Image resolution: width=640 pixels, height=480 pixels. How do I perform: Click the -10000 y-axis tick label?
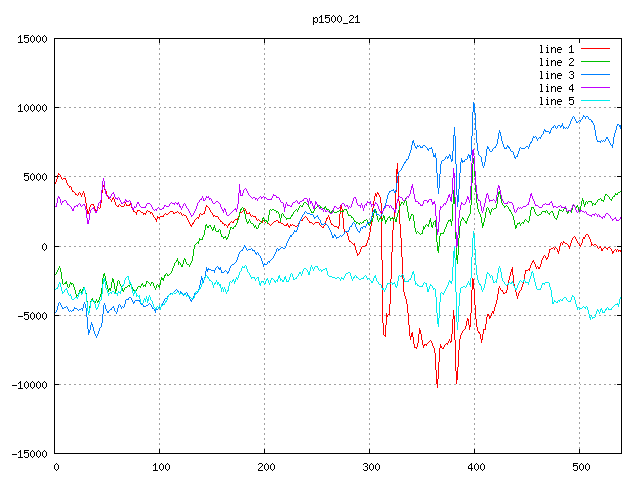point(29,385)
